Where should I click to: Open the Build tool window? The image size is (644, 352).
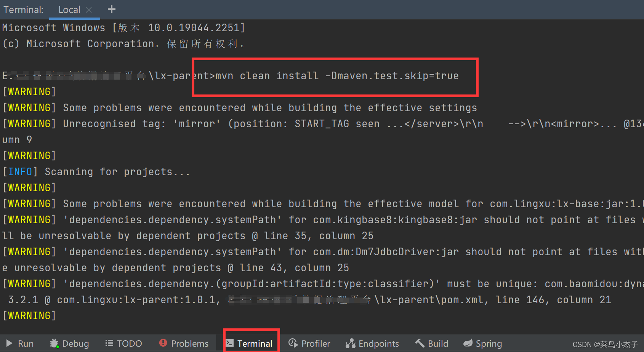(431, 344)
